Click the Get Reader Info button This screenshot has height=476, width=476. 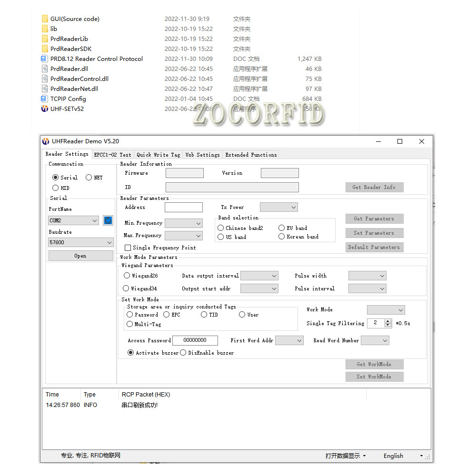[x=374, y=187]
